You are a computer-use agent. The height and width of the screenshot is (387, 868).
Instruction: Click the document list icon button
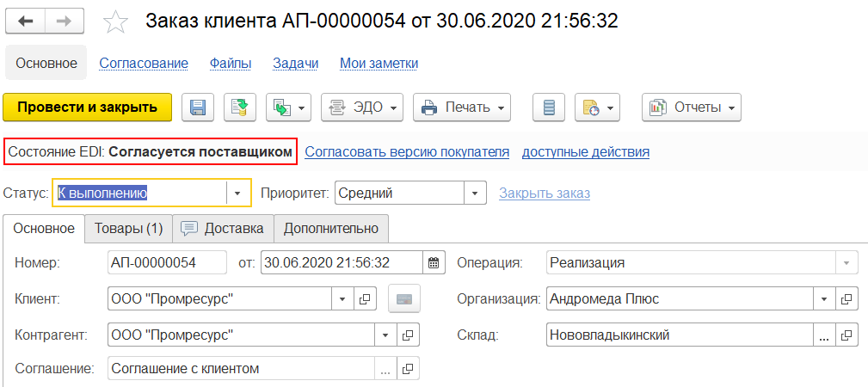pos(550,107)
